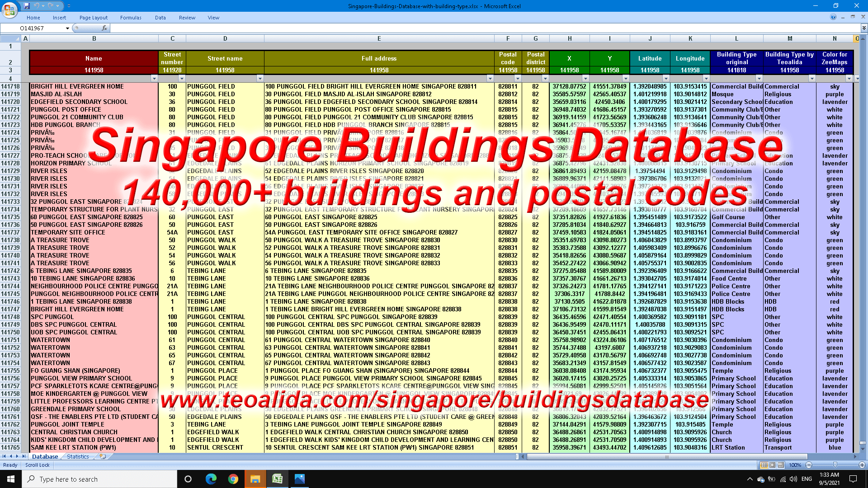Click the zoom slider handle

[x=835, y=465]
